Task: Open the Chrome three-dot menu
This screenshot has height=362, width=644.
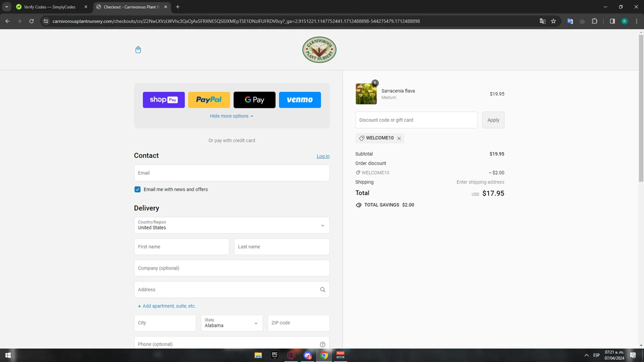Action: (x=637, y=21)
